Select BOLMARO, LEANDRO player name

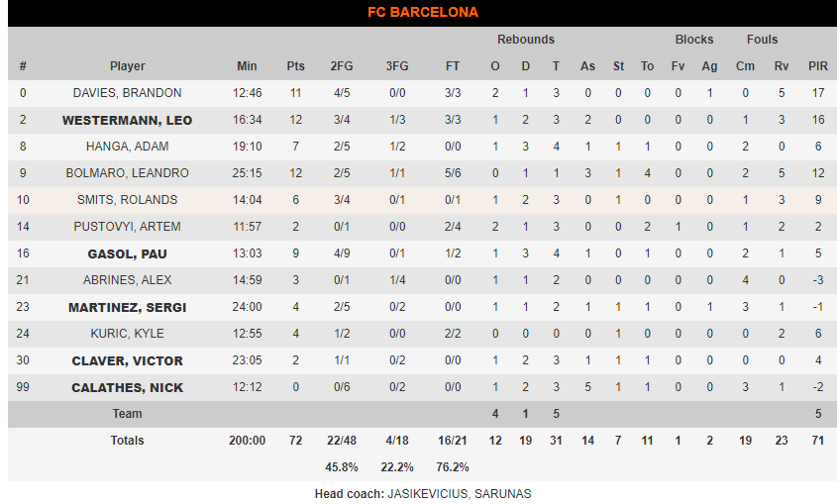tap(127, 173)
